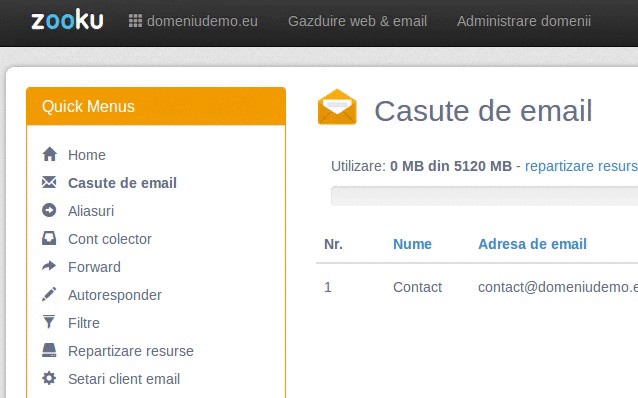
Task: Sort by Adresa de email column
Action: pos(532,244)
